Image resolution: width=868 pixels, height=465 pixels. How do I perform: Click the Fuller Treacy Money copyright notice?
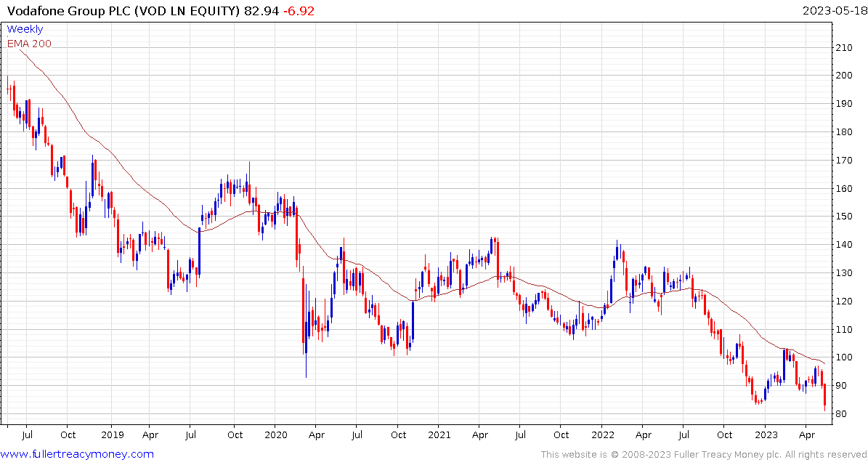click(703, 455)
